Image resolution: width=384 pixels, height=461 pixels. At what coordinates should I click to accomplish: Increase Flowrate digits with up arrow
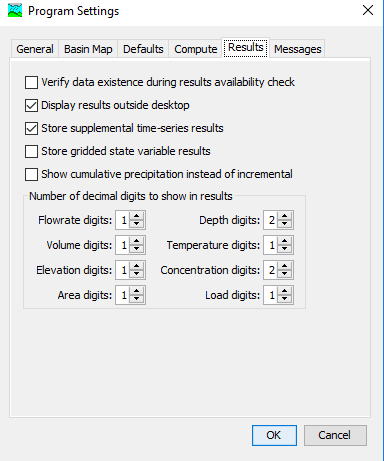click(137, 216)
